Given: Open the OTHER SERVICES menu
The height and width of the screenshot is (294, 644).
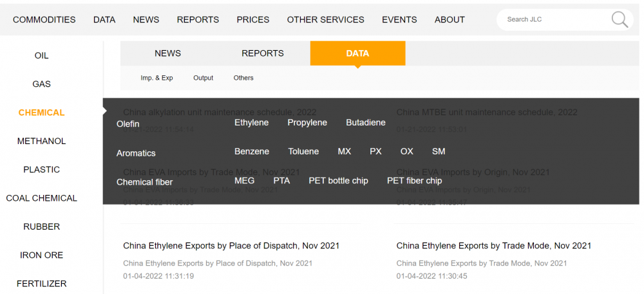Looking at the screenshot, I should pos(326,20).
